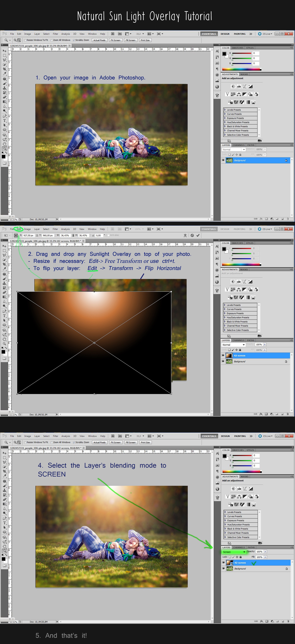The height and width of the screenshot is (644, 295).
Task: Click the black foreground color swatch
Action: [x=3, y=157]
